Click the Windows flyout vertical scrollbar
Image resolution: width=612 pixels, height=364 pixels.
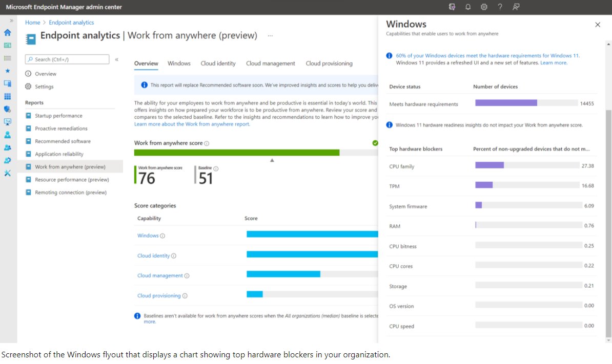click(x=608, y=223)
